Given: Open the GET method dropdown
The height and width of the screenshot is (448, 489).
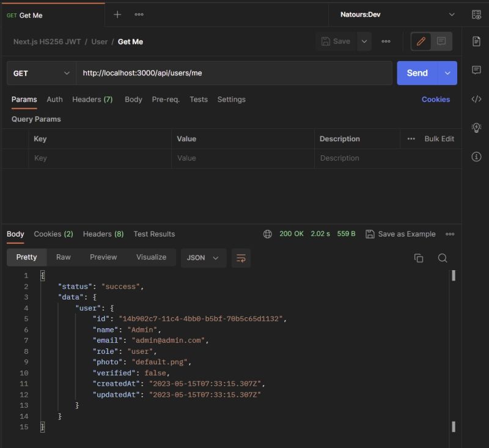Looking at the screenshot, I should (40, 72).
